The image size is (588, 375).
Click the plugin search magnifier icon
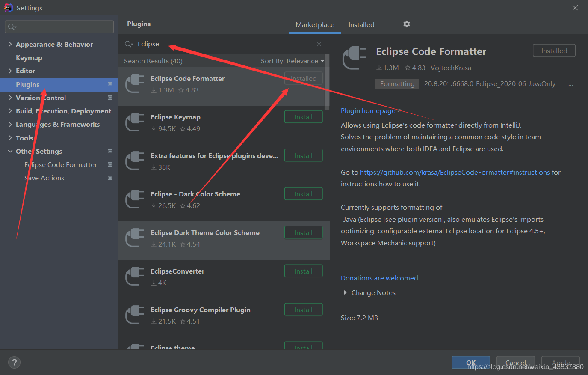(128, 44)
